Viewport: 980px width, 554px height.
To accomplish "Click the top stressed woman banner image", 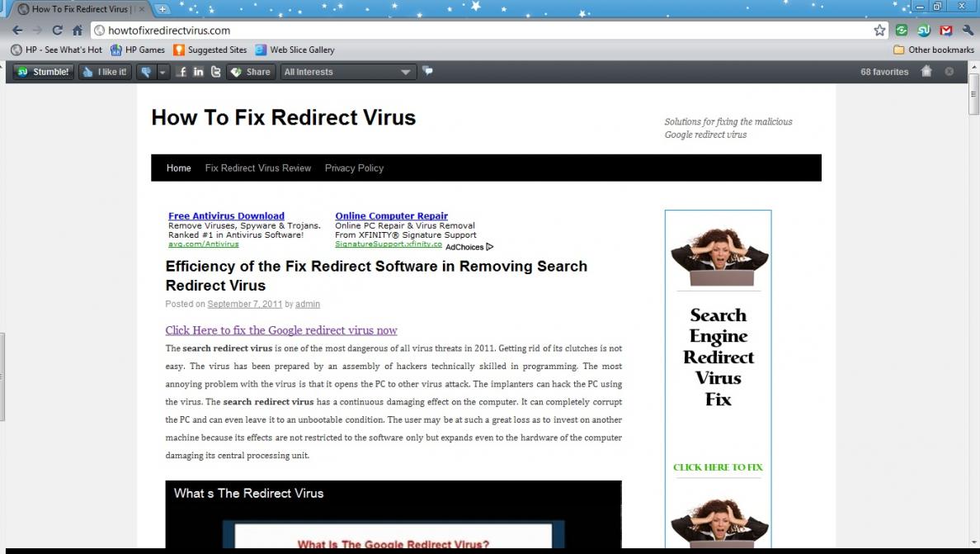I will pos(719,257).
